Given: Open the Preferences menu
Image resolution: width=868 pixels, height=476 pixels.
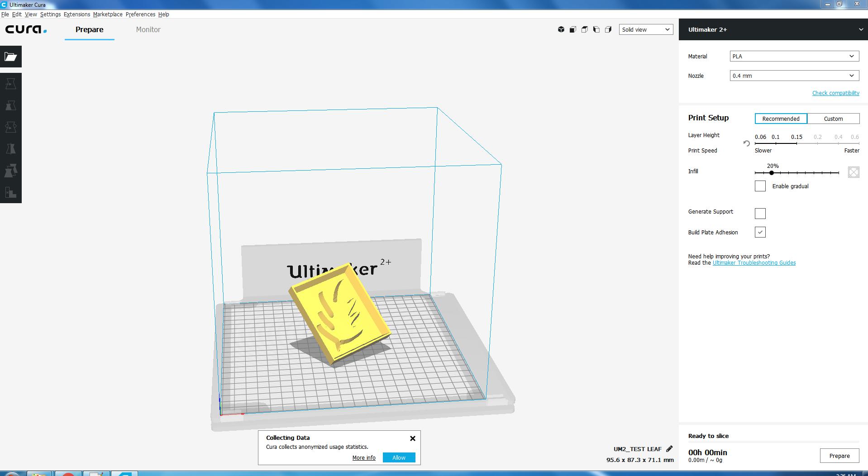Looking at the screenshot, I should (140, 14).
